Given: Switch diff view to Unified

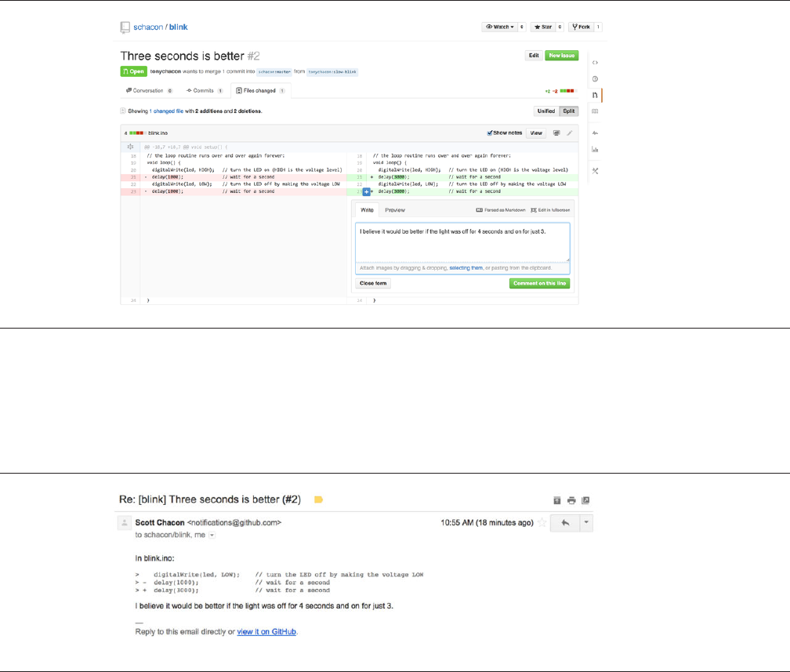Looking at the screenshot, I should [546, 111].
